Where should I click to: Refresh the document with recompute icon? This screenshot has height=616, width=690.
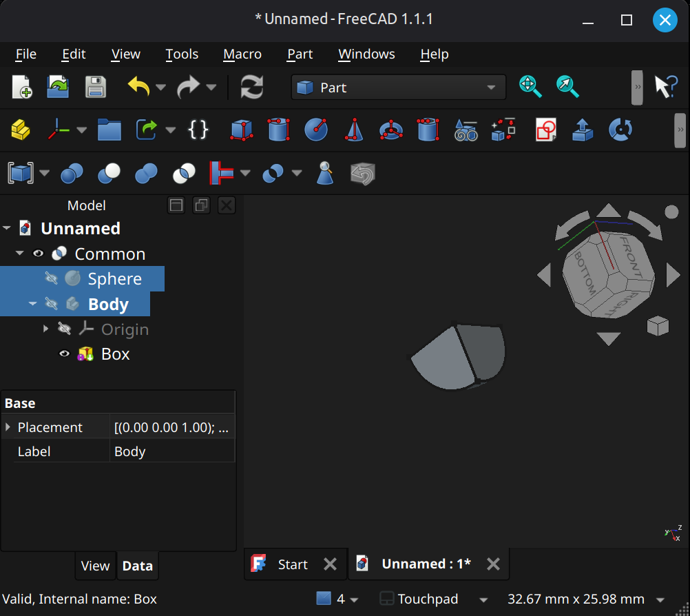point(252,87)
